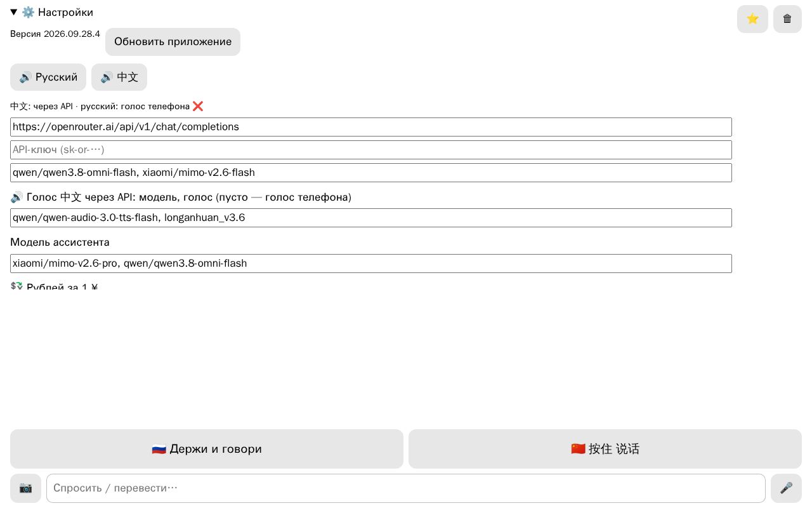812x508 pixels.
Task: Click the 按住 说话 Chinese talk button
Action: coord(605,449)
